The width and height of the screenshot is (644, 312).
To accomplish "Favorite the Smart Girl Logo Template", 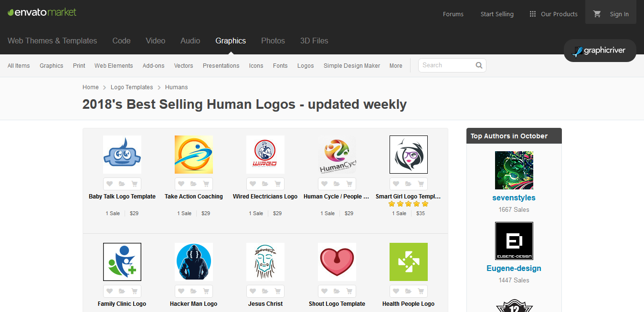I will [396, 184].
